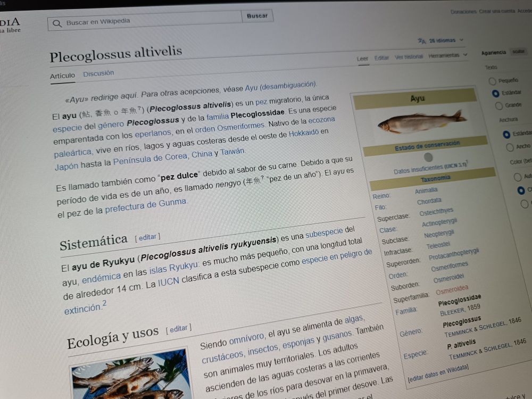Click the paleártica link
Viewport: 532px width, 399px height.
72,153
